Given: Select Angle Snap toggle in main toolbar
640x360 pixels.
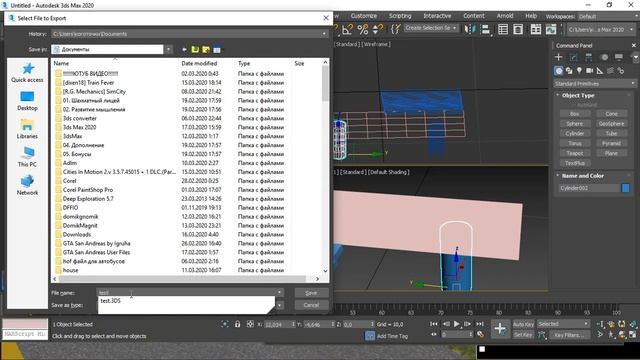Looking at the screenshot, I should pyautogui.click(x=347, y=29).
